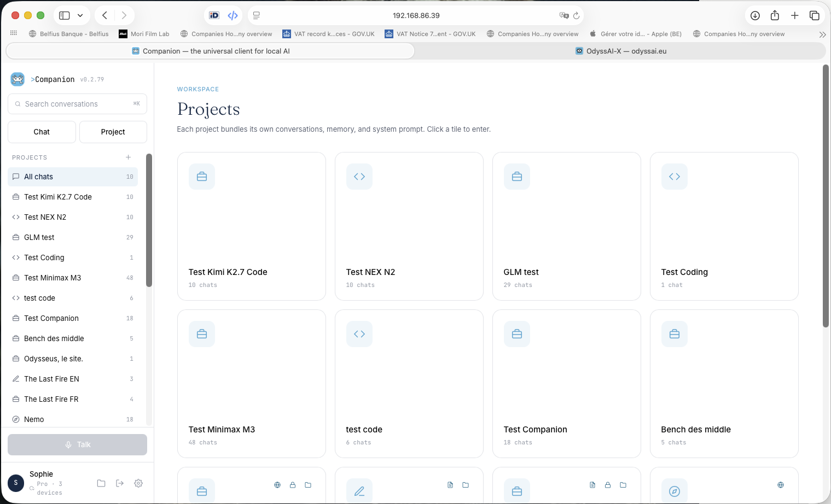The width and height of the screenshot is (831, 504).
Task: Open Test Kimi K2.7 Code in sidebar
Action: click(x=73, y=197)
